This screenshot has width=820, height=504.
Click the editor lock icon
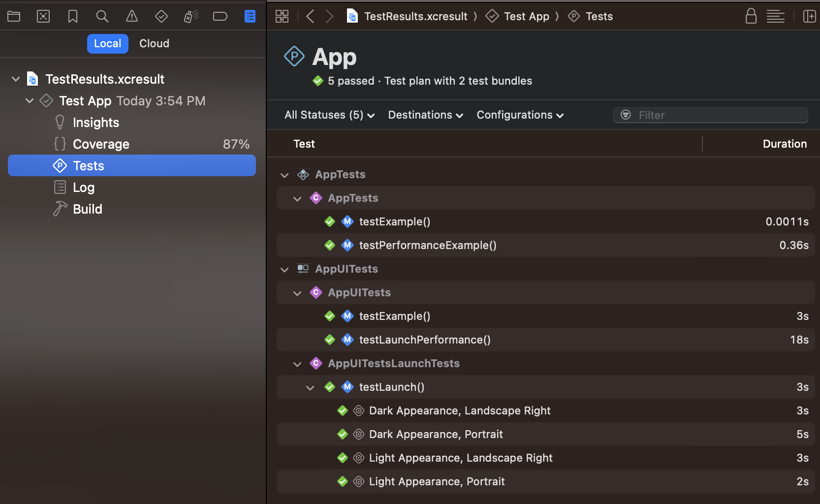click(x=751, y=16)
